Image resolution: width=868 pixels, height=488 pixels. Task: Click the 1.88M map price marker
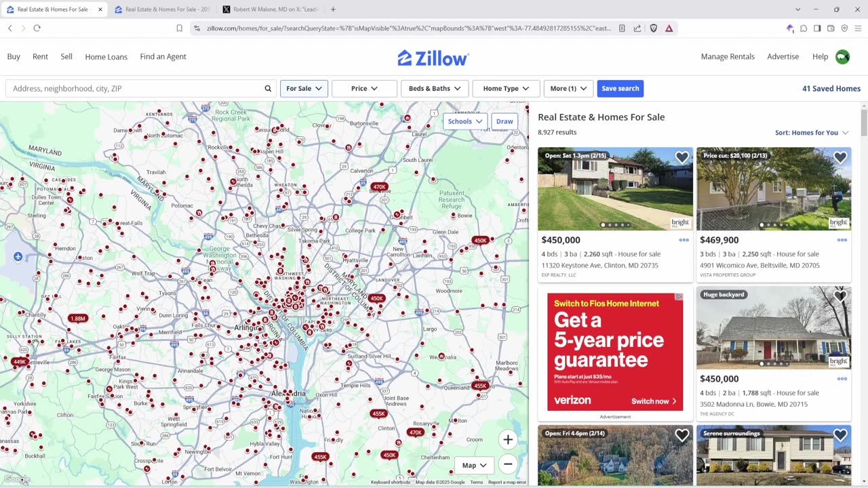(78, 319)
